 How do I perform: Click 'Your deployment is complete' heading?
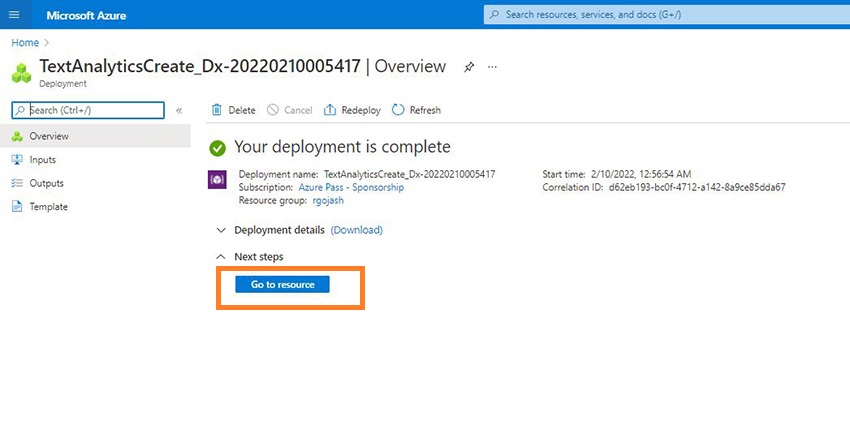tap(342, 146)
